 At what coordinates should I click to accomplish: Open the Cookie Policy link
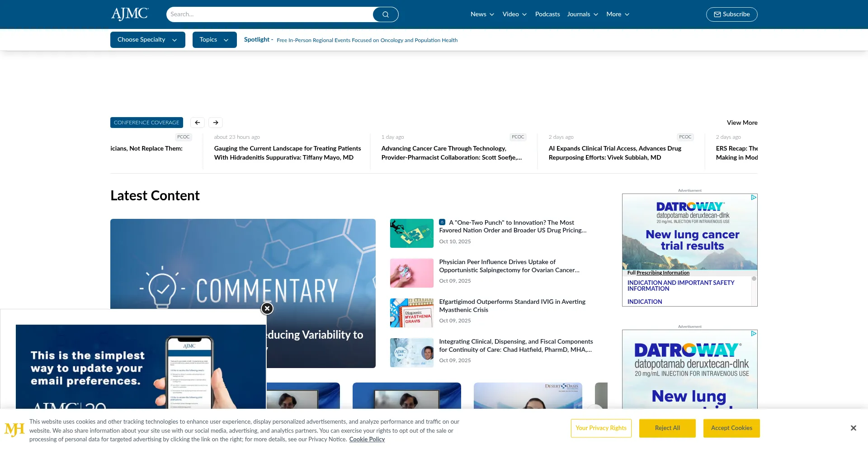click(367, 440)
